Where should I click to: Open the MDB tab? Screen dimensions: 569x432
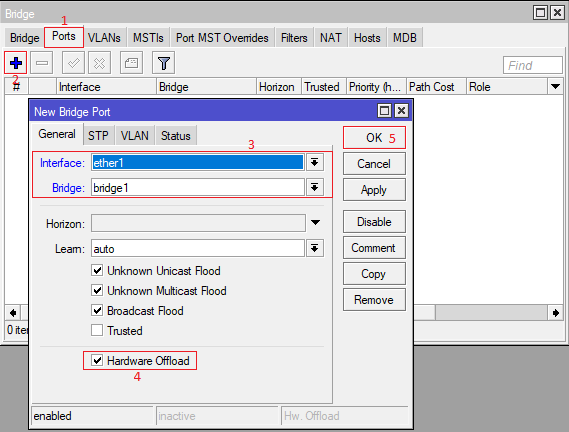tap(405, 38)
